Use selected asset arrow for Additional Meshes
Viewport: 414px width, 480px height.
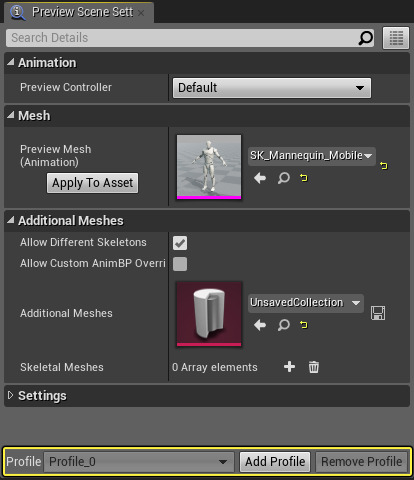point(260,325)
